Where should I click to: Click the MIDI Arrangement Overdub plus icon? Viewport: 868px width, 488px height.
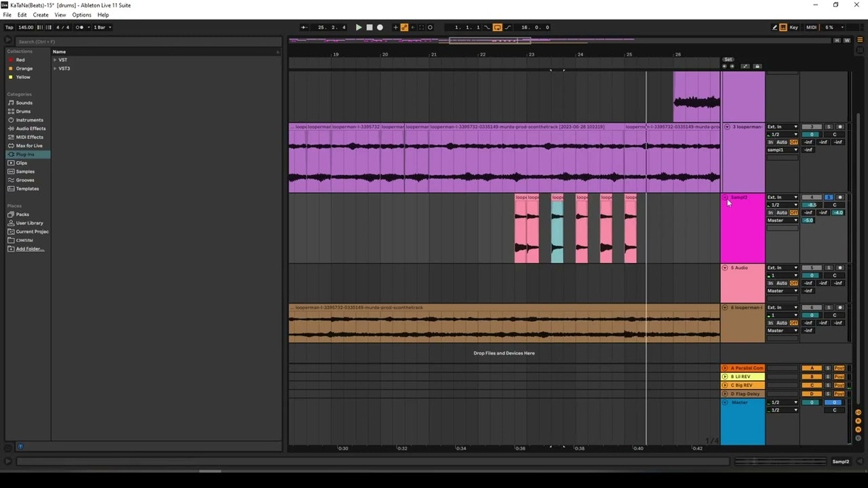click(396, 27)
